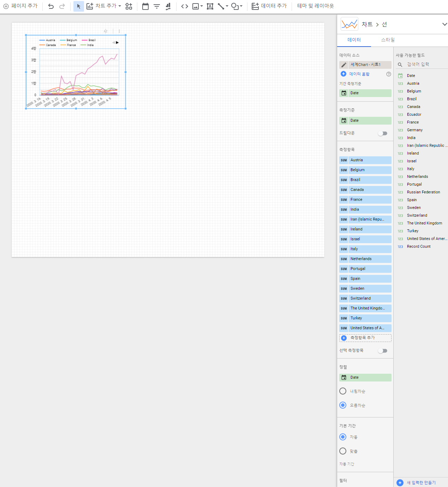The image size is (448, 487).
Task: Click the Netherlands metric chip
Action: (x=365, y=259)
